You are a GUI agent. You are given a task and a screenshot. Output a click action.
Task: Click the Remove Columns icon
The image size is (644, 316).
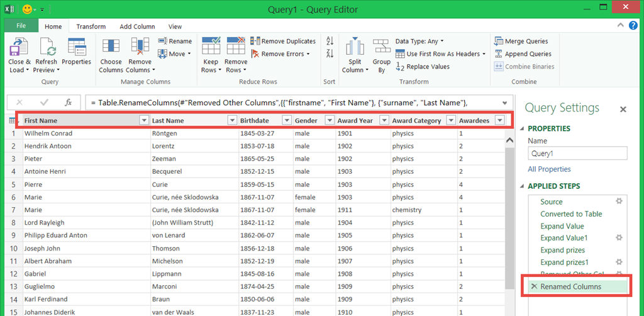(x=140, y=48)
